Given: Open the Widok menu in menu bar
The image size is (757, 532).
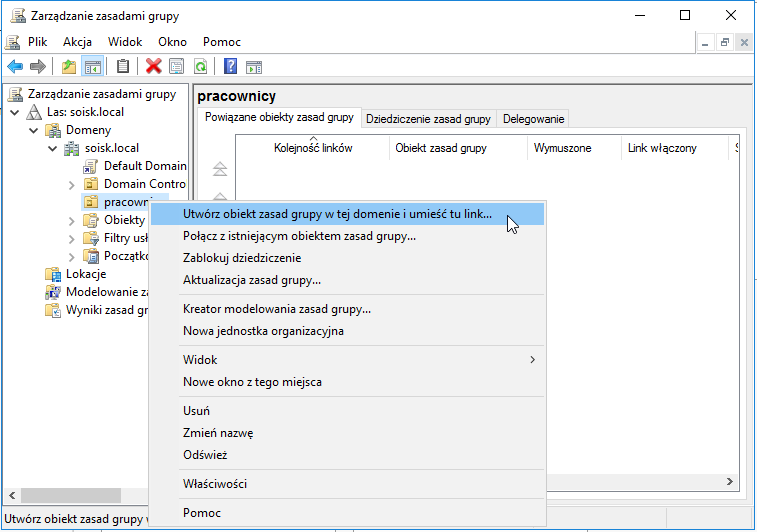Looking at the screenshot, I should click(x=125, y=42).
